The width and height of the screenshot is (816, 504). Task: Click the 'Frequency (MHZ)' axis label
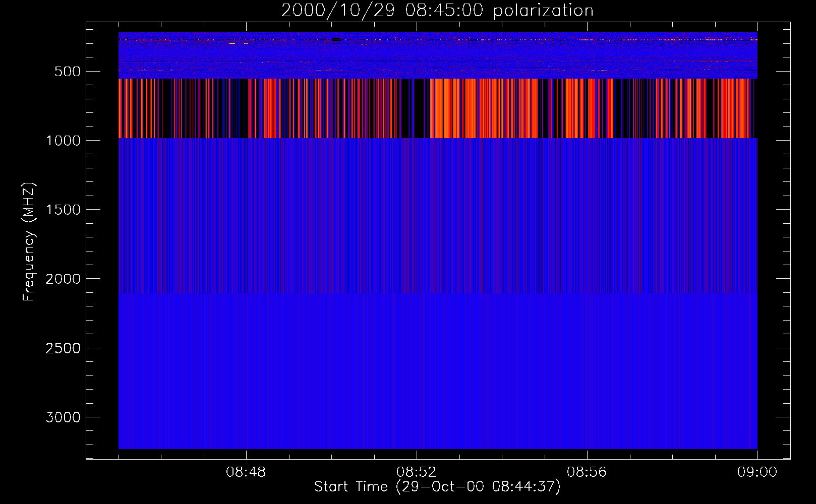click(x=29, y=242)
